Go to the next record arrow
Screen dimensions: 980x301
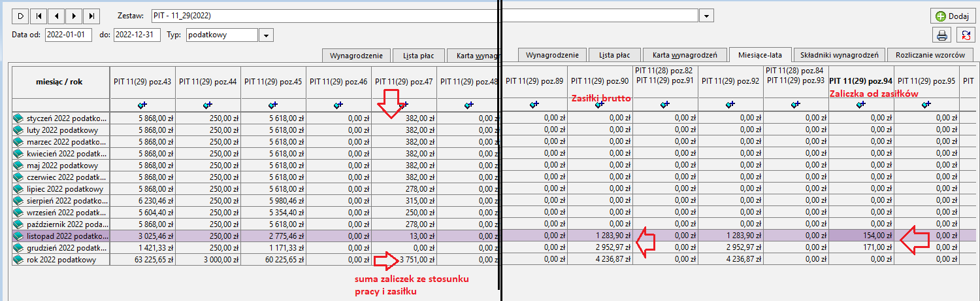(74, 15)
